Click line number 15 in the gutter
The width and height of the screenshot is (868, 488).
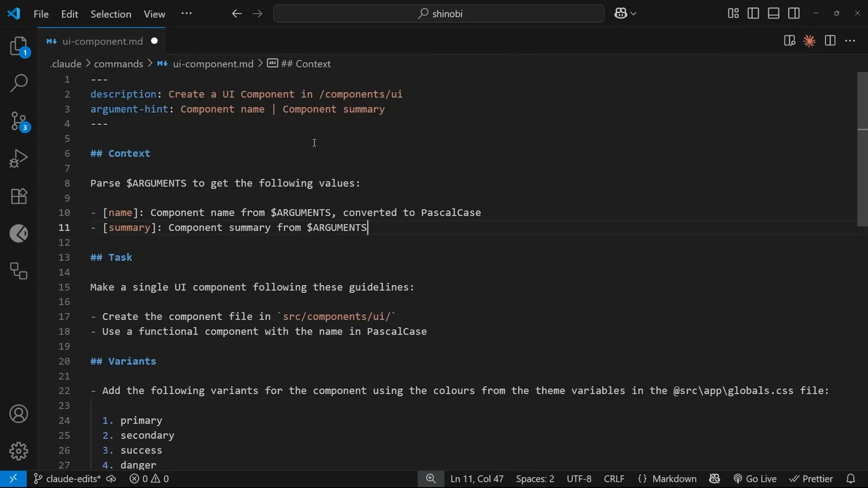(x=64, y=287)
